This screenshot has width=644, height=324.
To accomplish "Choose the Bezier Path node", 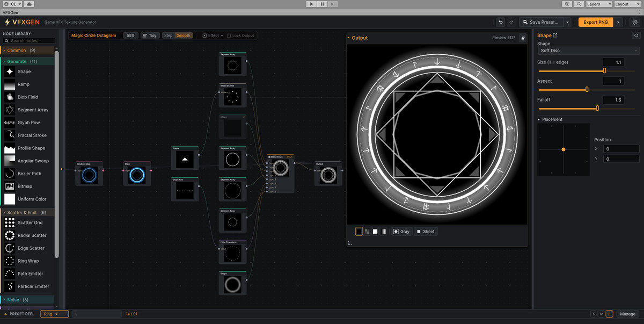I will tap(28, 174).
